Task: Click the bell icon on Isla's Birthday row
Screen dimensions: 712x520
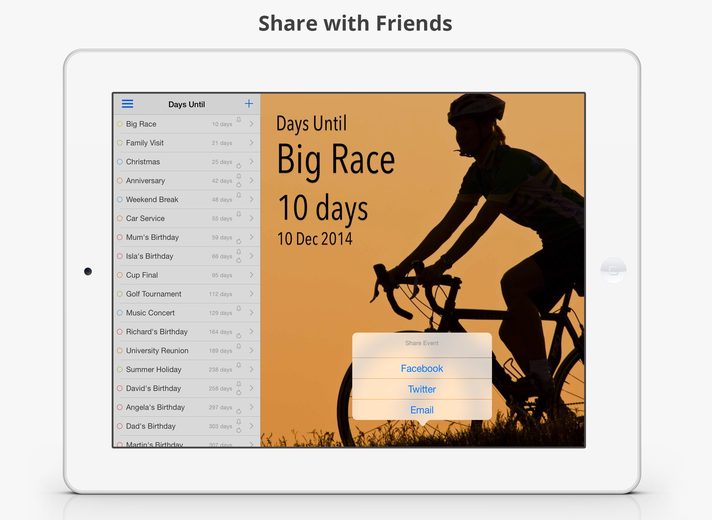Action: click(239, 252)
